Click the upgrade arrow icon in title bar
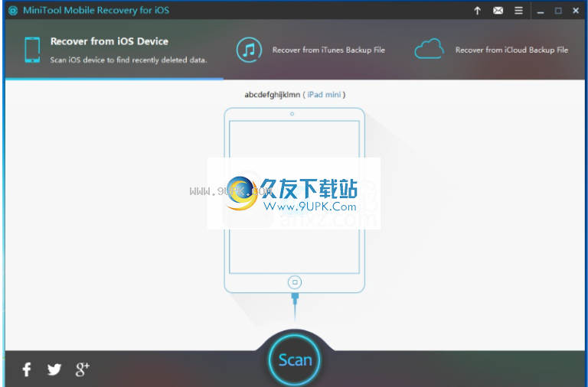 pos(477,11)
